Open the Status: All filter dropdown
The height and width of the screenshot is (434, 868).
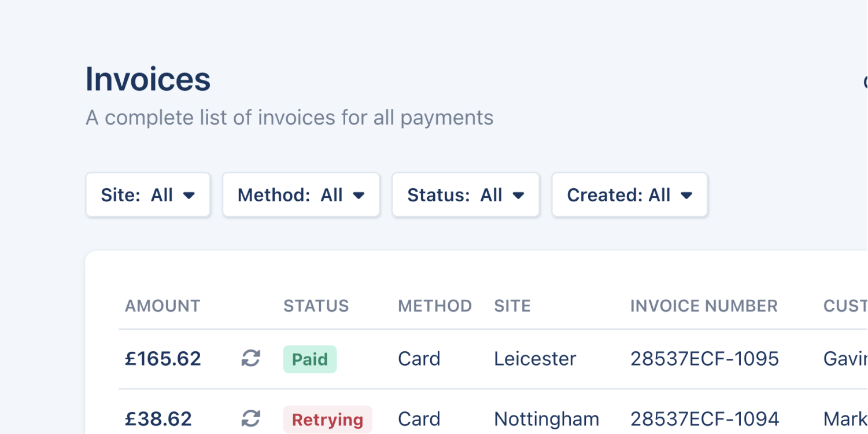point(466,195)
